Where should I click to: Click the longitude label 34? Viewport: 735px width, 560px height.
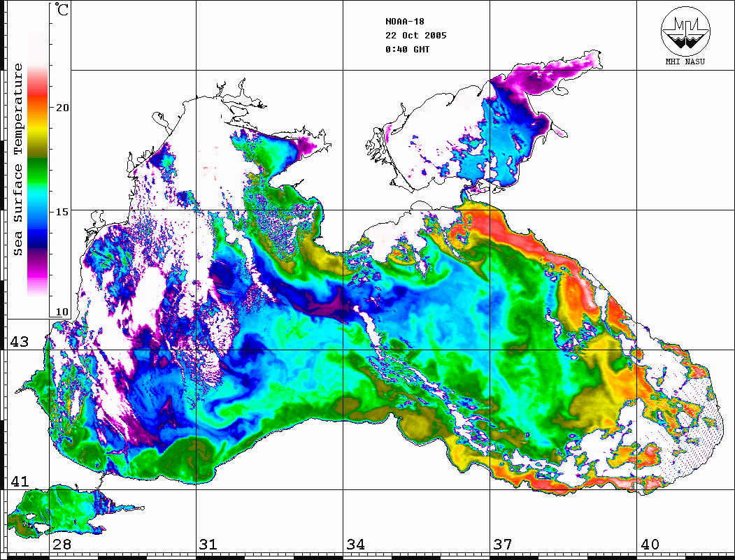pos(356,545)
